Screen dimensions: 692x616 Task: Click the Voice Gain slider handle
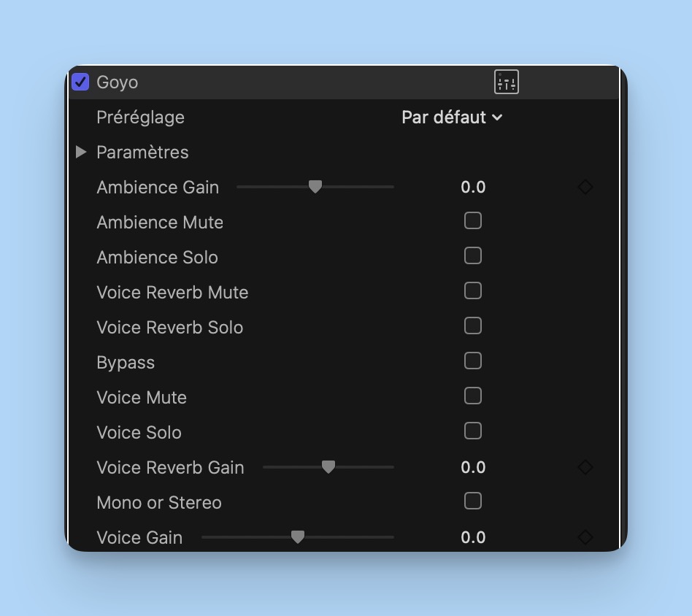pyautogui.click(x=298, y=537)
